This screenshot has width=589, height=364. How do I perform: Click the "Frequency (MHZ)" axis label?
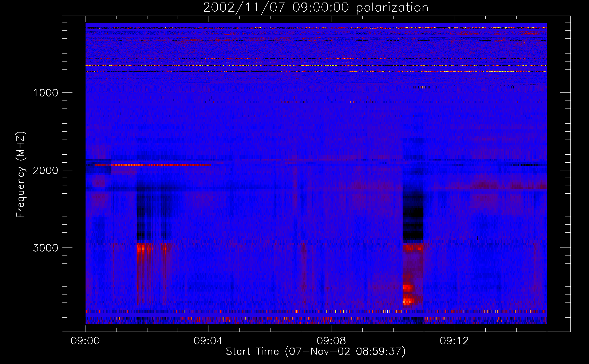pos(21,175)
